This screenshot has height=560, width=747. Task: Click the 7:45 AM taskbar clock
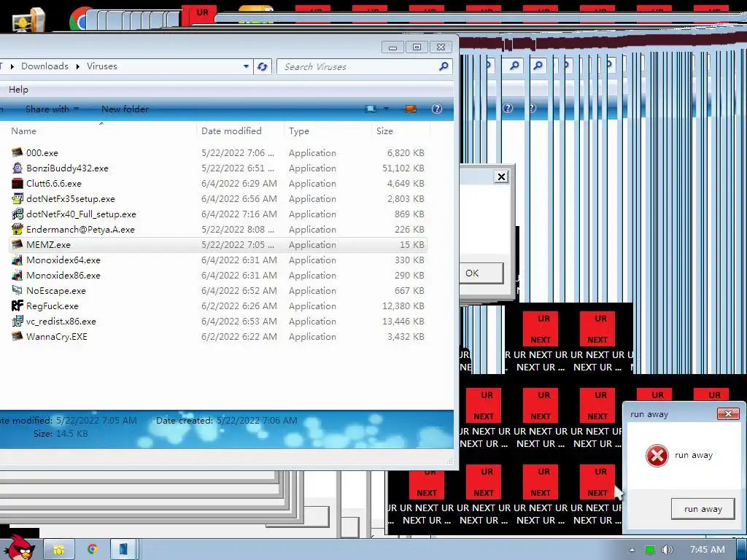click(x=707, y=550)
